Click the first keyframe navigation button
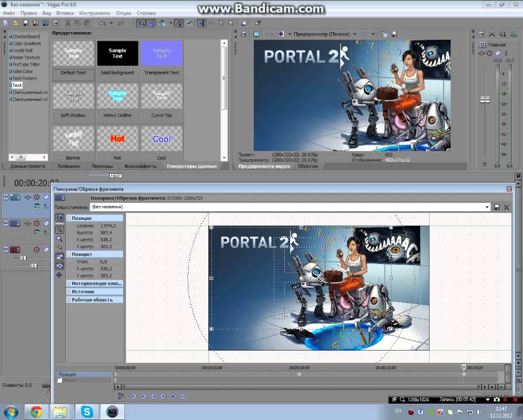The height and width of the screenshot is (420, 523). pos(134,396)
